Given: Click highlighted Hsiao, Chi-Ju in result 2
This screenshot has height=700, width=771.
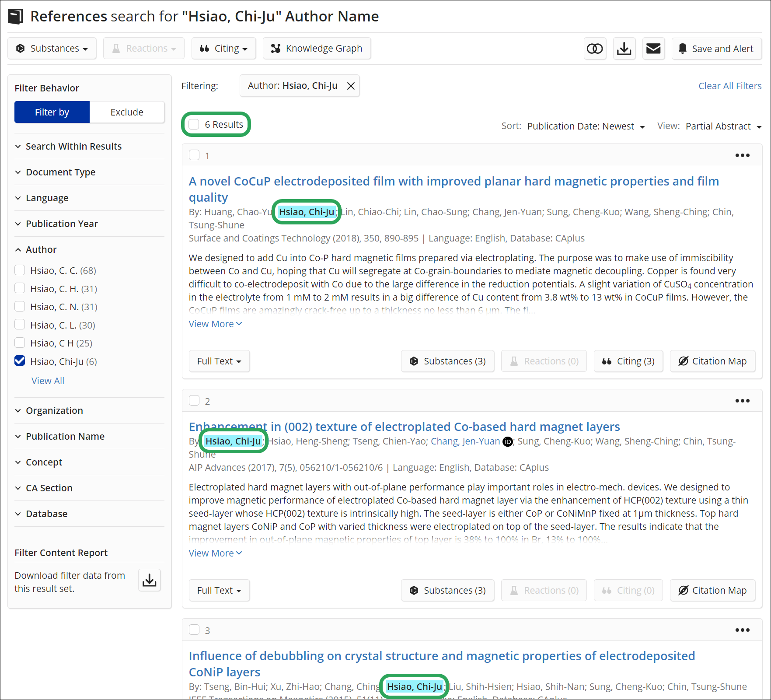Looking at the screenshot, I should [x=233, y=441].
